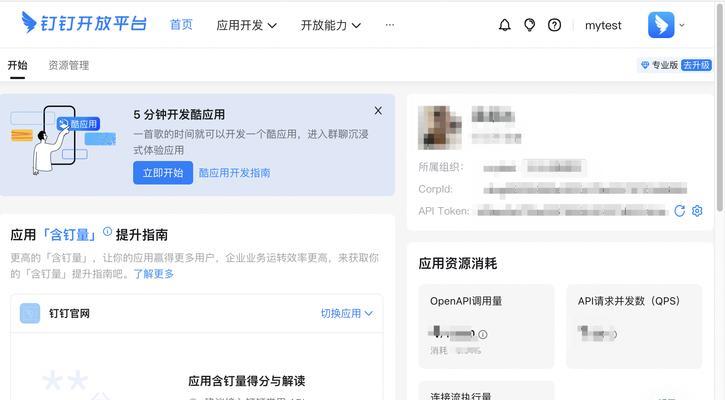Close the 5 分钟开发酷应用 banner
The image size is (725, 400).
(x=378, y=111)
